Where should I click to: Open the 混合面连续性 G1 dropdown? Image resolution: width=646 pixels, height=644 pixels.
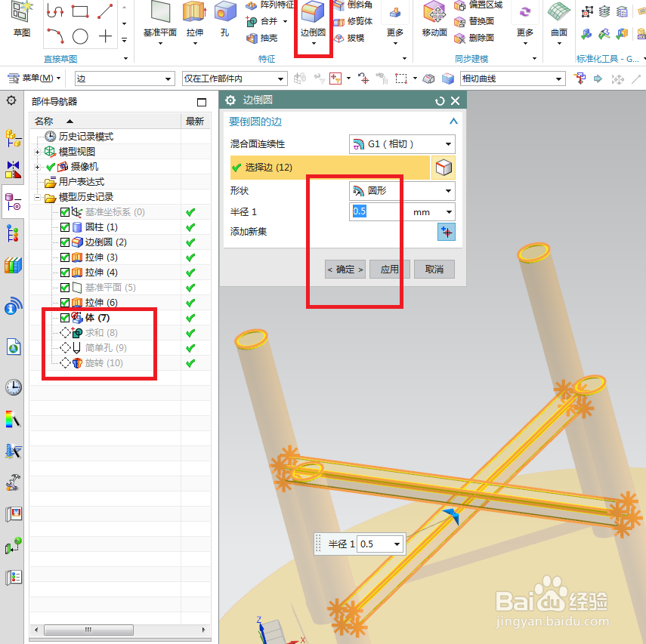point(402,144)
